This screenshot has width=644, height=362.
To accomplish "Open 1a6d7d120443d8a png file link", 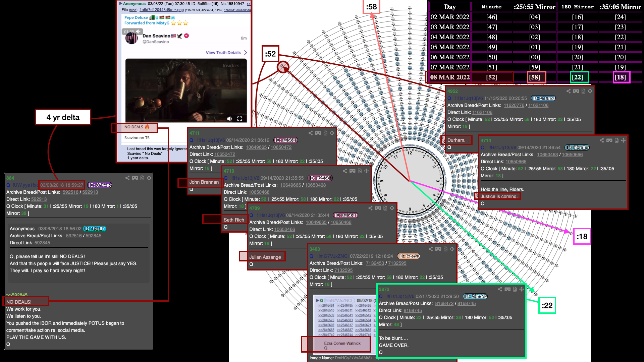I will tap(162, 10).
